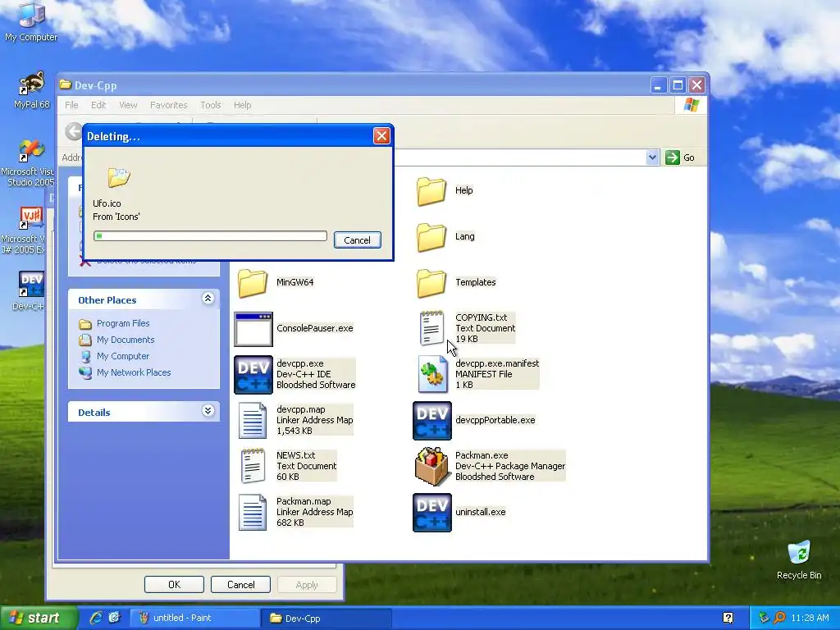Image resolution: width=840 pixels, height=630 pixels.
Task: Select the Packman.exe box icon
Action: 431,466
